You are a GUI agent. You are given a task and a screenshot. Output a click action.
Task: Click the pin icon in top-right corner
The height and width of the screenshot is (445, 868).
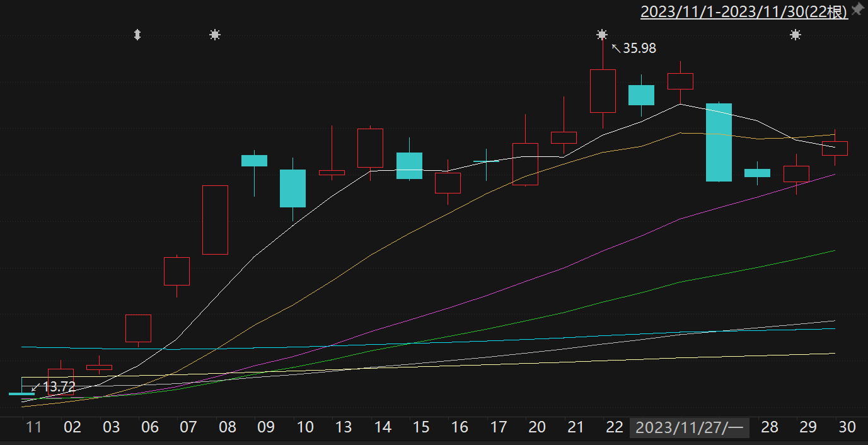pyautogui.click(x=857, y=9)
